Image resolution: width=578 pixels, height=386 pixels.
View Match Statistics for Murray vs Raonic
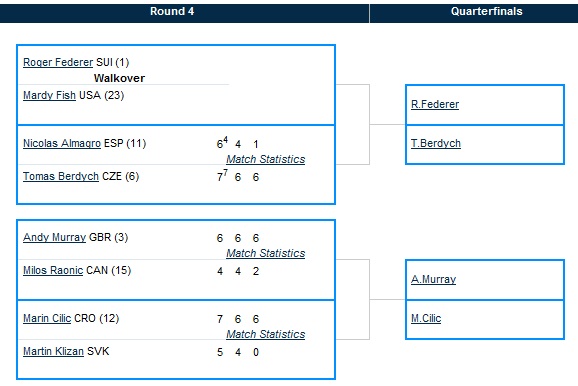(265, 253)
